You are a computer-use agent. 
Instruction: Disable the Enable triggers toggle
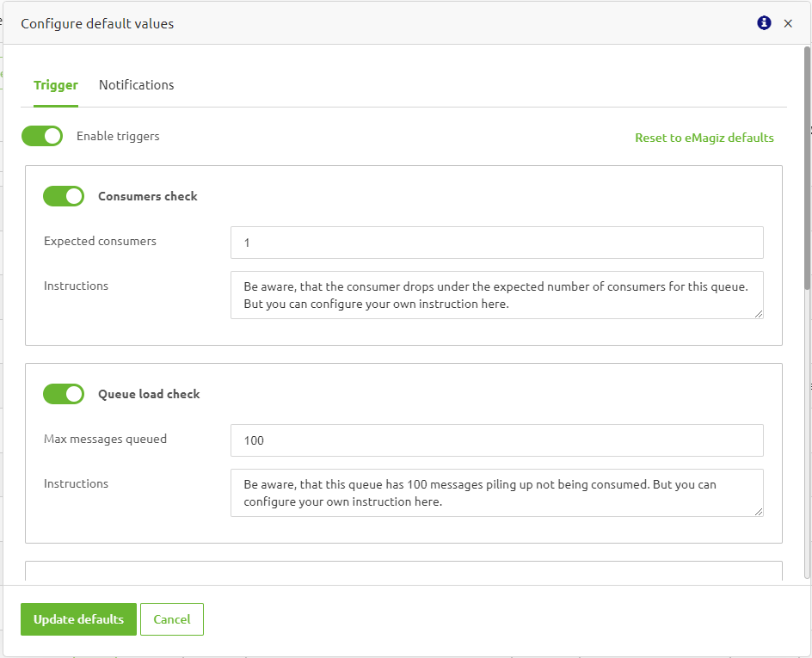41,136
